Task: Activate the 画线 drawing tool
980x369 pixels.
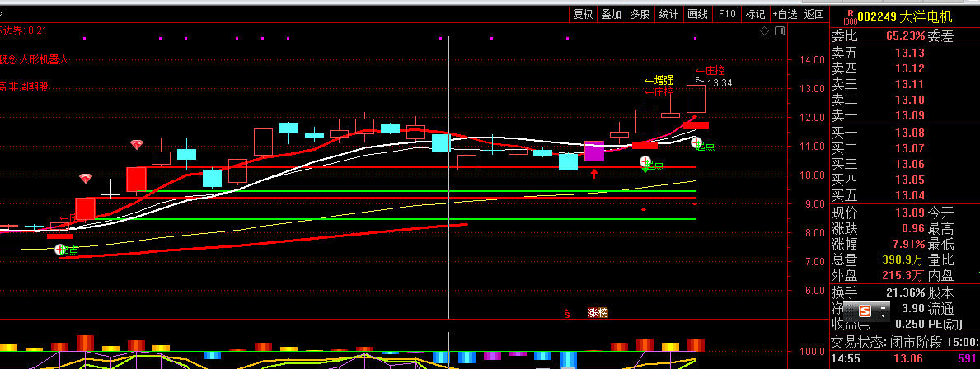Action: pos(697,14)
